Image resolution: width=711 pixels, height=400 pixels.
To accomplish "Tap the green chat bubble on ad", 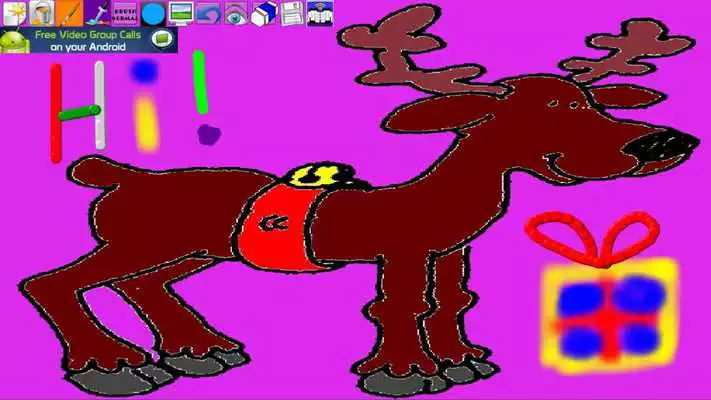I will point(162,39).
